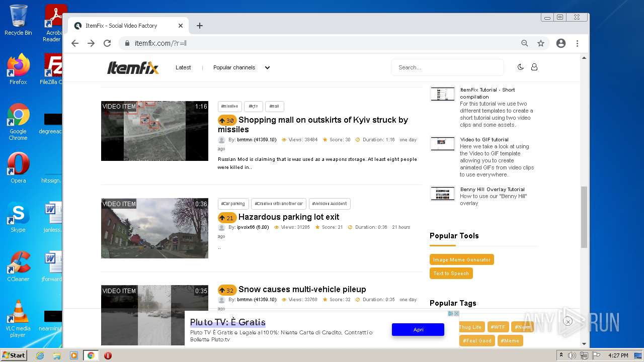Click in the site Search field
Viewport: 644px width, 362px height.
447,67
